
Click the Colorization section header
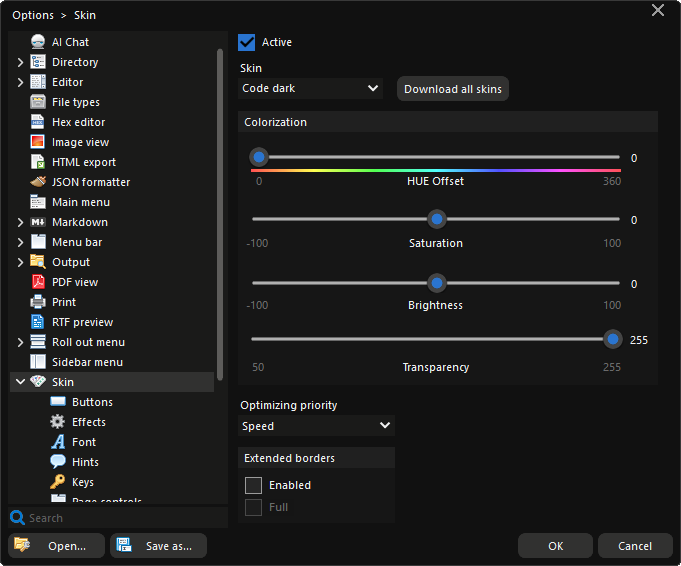tap(448, 122)
